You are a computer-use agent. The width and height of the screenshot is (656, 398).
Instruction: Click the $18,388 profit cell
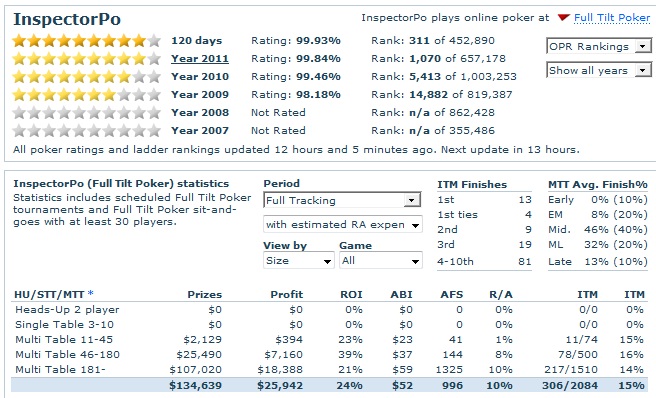(280, 370)
